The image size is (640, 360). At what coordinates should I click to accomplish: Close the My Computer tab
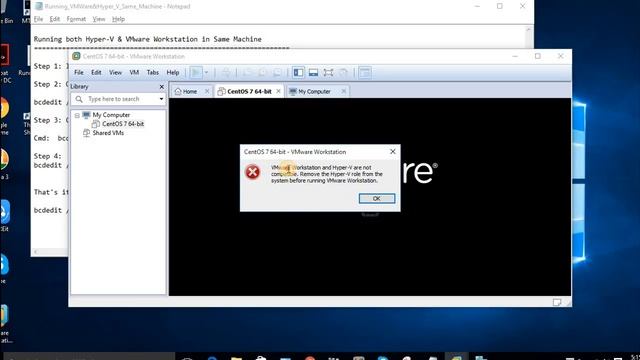344,91
